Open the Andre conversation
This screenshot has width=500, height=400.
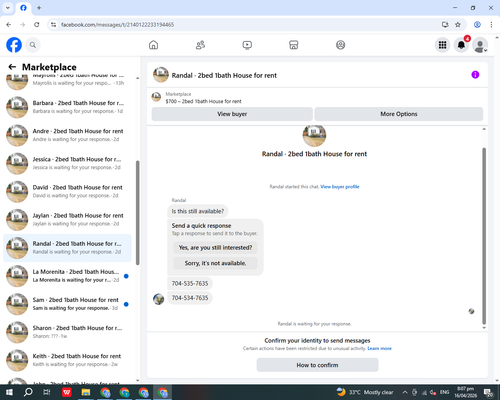(x=67, y=135)
